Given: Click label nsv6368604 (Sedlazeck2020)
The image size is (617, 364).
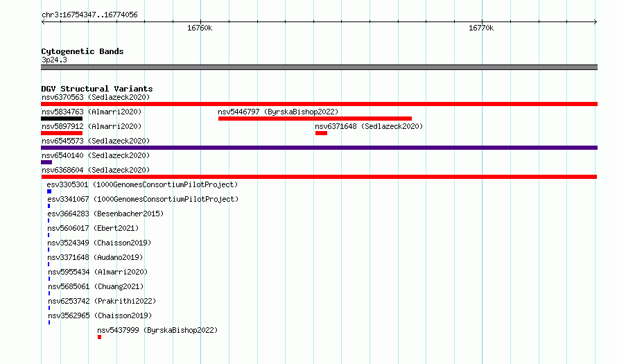Looking at the screenshot, I should 96,170.
